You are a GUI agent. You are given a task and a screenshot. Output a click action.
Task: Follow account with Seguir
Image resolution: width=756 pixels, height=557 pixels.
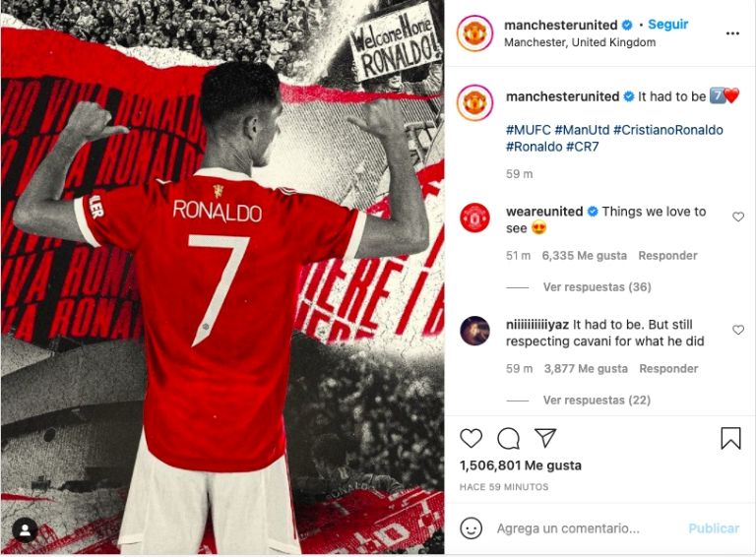pyautogui.click(x=667, y=25)
